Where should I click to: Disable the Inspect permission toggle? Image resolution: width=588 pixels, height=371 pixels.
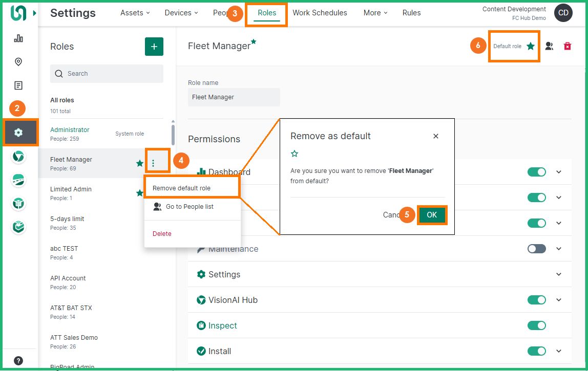click(537, 325)
